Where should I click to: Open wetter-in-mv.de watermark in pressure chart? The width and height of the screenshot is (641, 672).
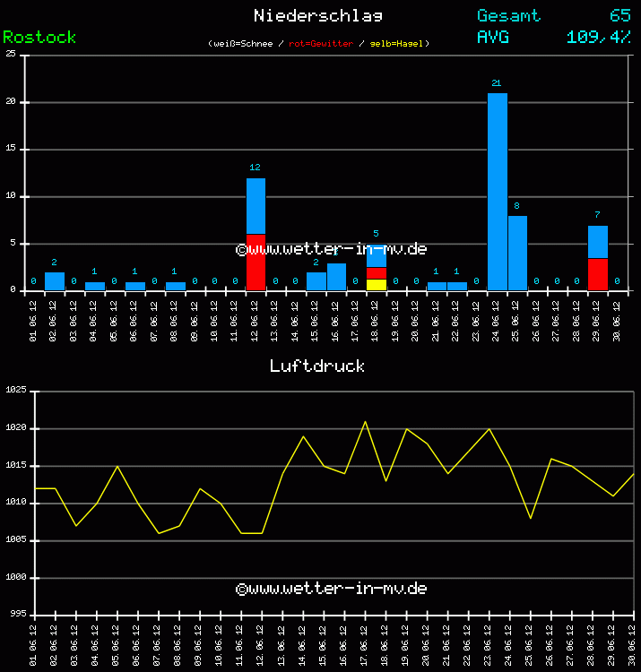coord(331,589)
